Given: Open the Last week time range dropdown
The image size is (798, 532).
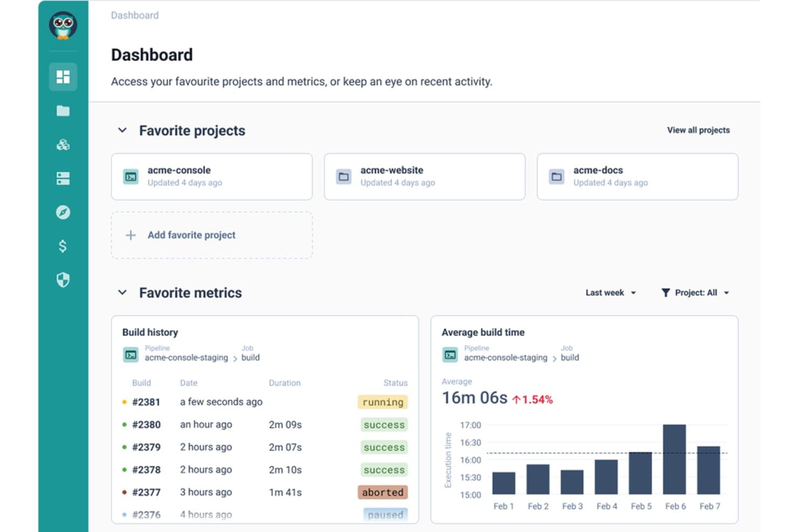Looking at the screenshot, I should click(611, 293).
